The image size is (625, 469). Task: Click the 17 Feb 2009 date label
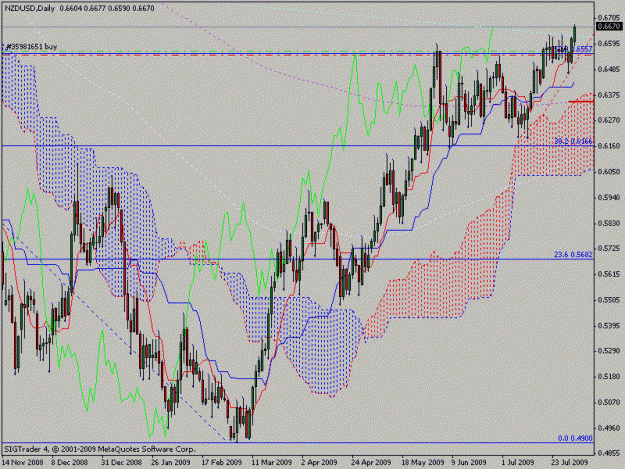(221, 462)
